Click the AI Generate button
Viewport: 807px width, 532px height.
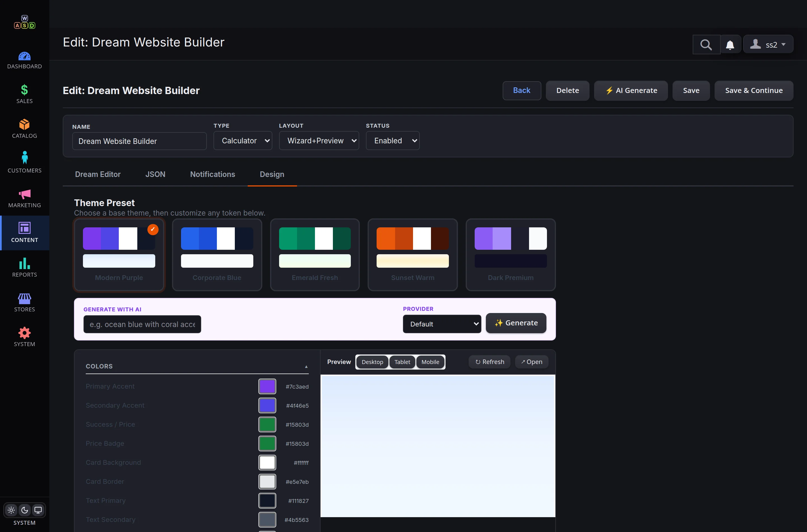tap(631, 91)
